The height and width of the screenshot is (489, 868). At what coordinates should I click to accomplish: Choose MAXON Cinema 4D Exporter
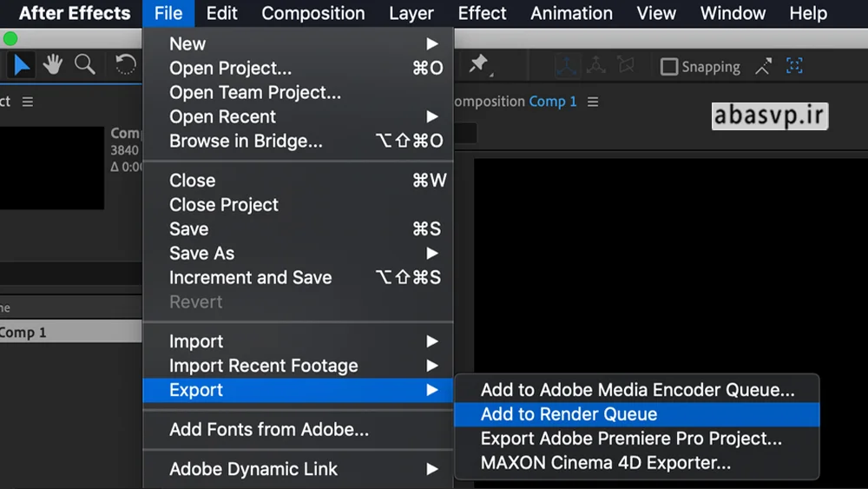pyautogui.click(x=636, y=463)
